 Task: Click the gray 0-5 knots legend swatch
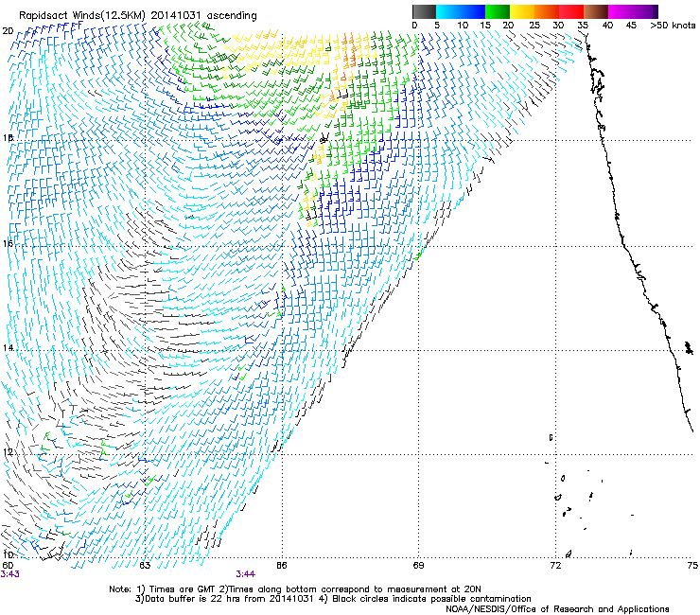coord(424,11)
